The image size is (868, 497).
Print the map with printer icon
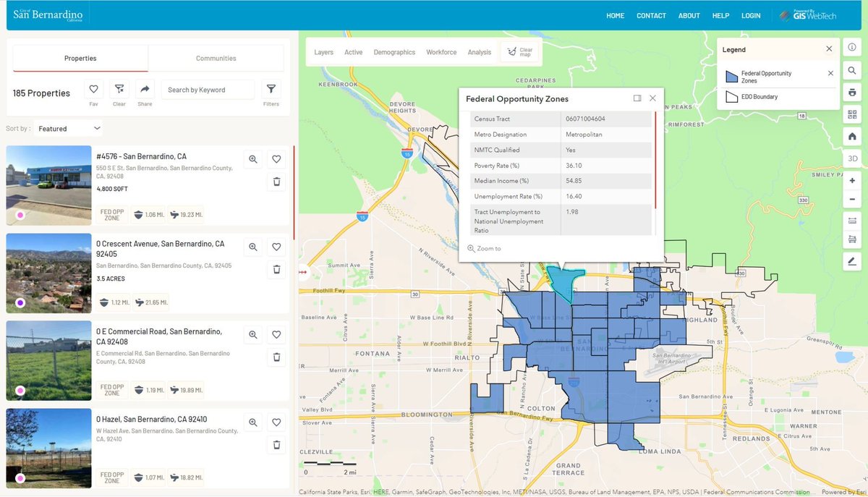(x=852, y=93)
